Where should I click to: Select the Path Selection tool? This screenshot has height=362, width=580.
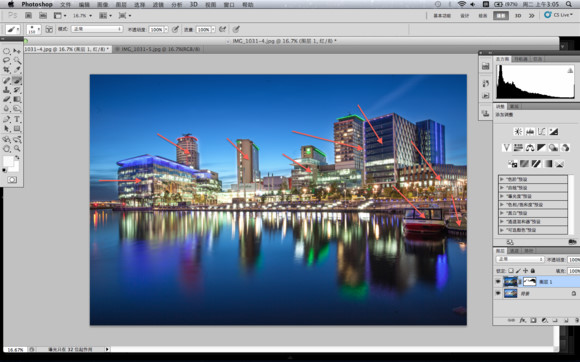(7, 129)
